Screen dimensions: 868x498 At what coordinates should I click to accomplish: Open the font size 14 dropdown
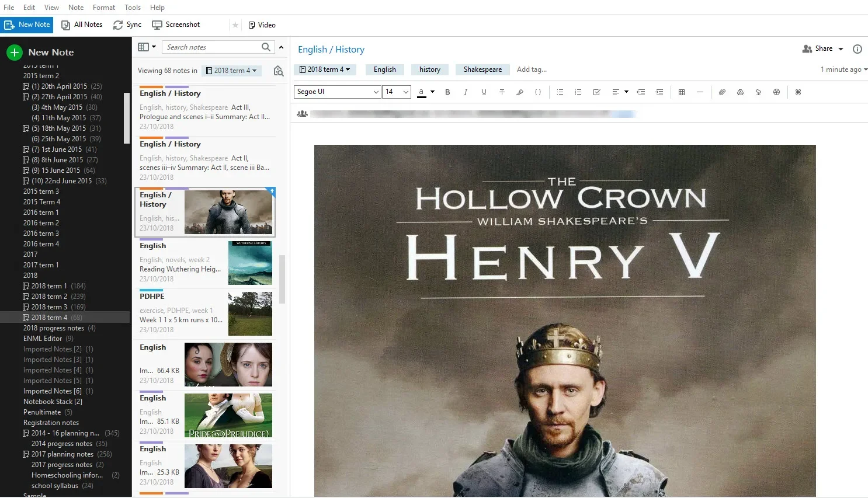(x=397, y=92)
